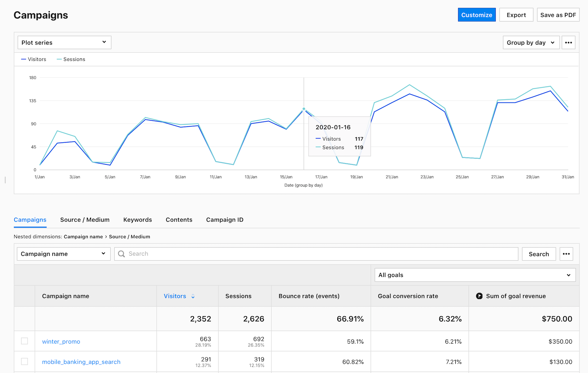Click the total visitors value 2,352
This screenshot has height=373, width=588.
tap(200, 319)
